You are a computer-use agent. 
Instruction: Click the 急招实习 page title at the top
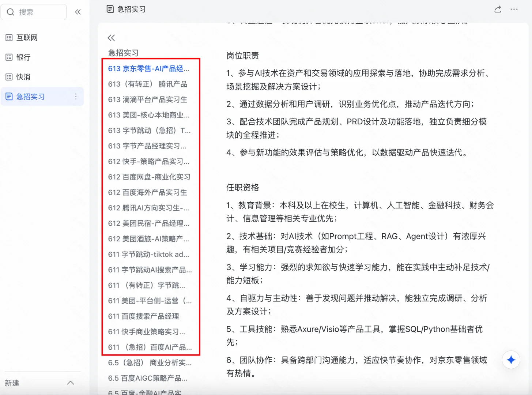click(x=131, y=9)
